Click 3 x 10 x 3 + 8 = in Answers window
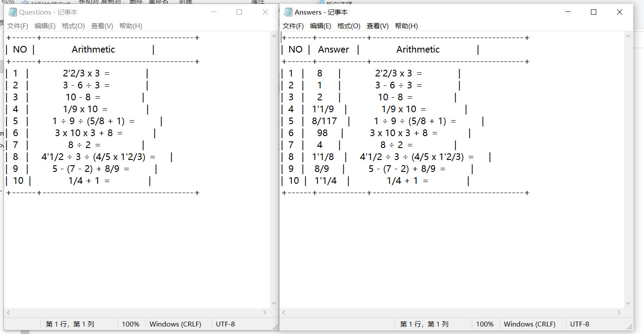 click(404, 133)
